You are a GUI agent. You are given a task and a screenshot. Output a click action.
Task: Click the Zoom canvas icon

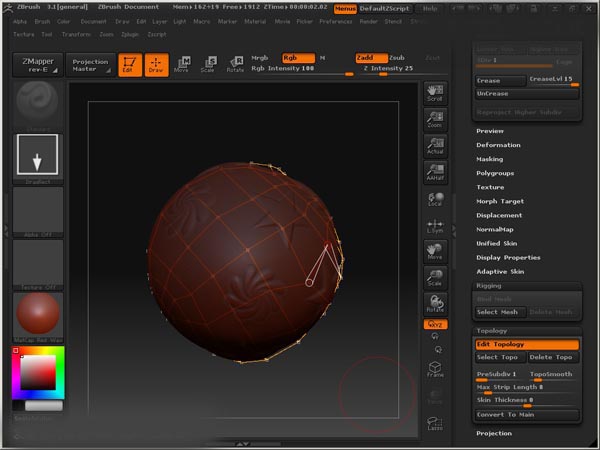point(435,120)
